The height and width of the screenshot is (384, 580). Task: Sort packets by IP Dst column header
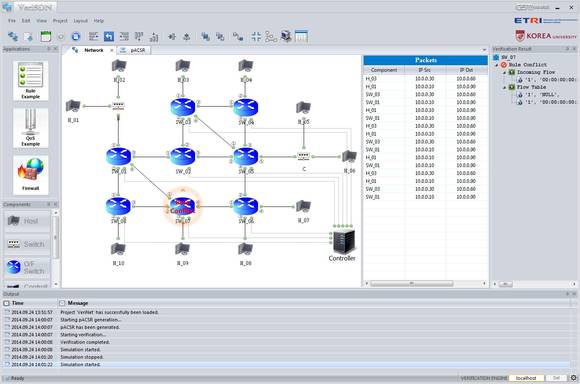pyautogui.click(x=467, y=70)
